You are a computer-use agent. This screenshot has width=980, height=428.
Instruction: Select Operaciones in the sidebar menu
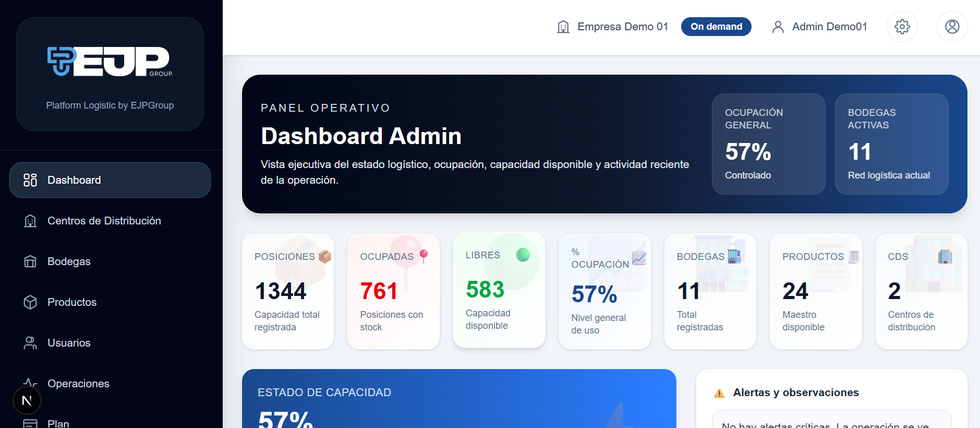(110, 384)
